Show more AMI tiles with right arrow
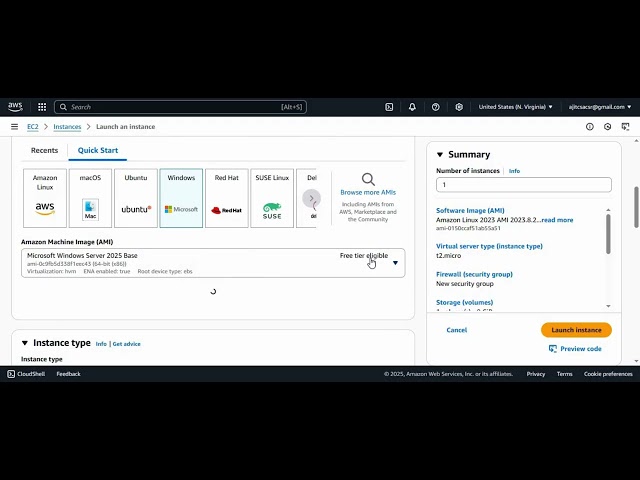This screenshot has height=480, width=640. click(311, 198)
